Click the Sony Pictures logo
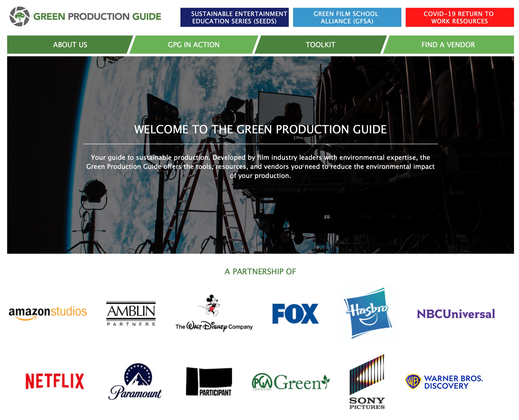The height and width of the screenshot is (420, 519). [x=367, y=382]
